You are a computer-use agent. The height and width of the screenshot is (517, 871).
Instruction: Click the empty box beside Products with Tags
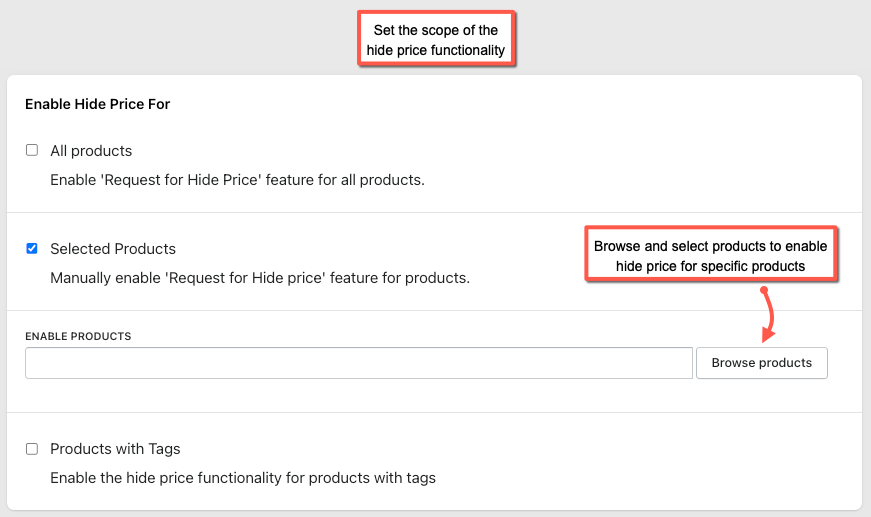click(x=32, y=449)
